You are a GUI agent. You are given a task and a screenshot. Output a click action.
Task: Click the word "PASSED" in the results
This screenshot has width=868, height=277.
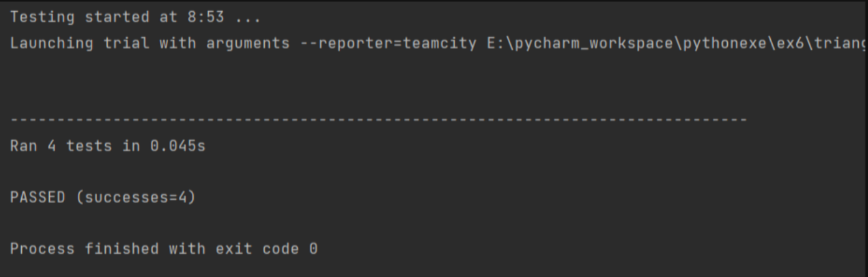tap(37, 198)
